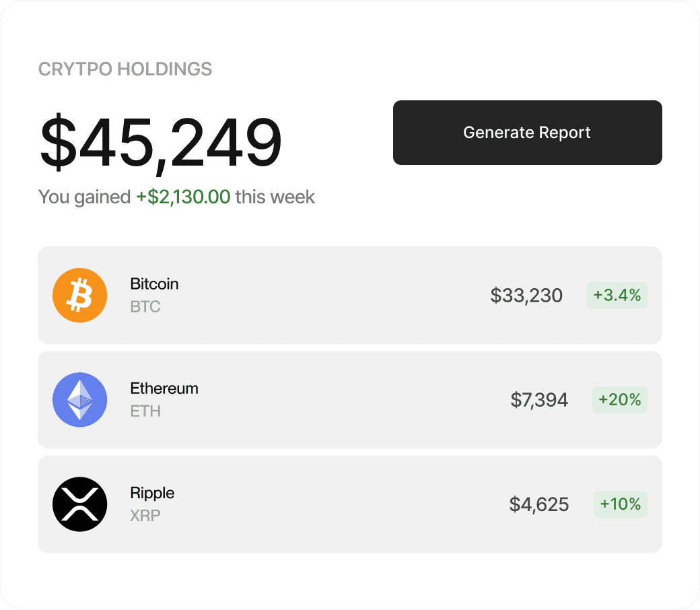700x610 pixels.
Task: Click the +10% badge next to Ripple
Action: click(619, 504)
